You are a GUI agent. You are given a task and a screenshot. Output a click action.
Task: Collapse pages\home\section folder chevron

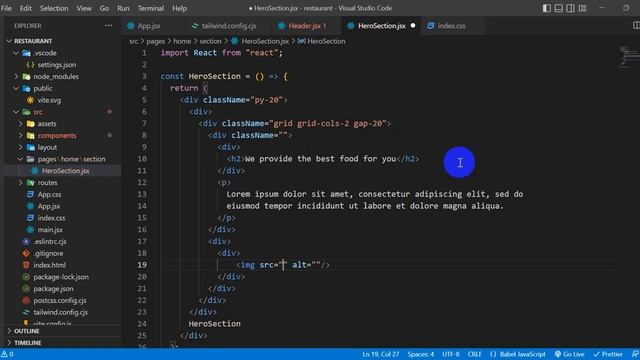(x=20, y=159)
